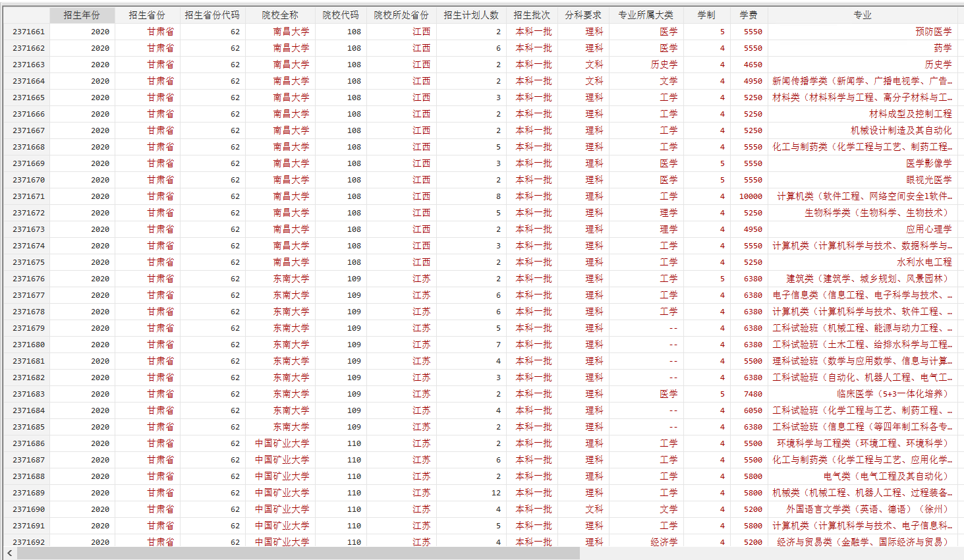
Task: Select the 院校全称 column header
Action: click(x=280, y=15)
